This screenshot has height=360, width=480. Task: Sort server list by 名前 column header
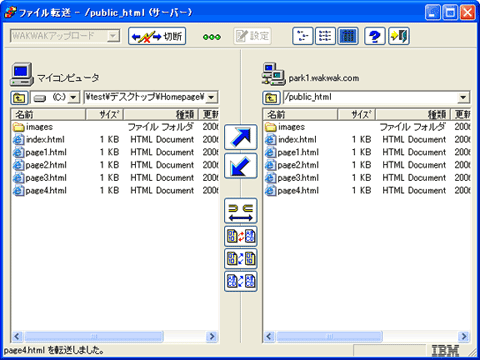click(300, 115)
